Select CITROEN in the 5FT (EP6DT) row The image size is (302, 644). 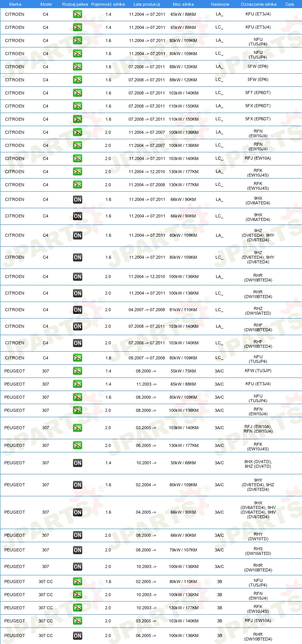[15, 93]
